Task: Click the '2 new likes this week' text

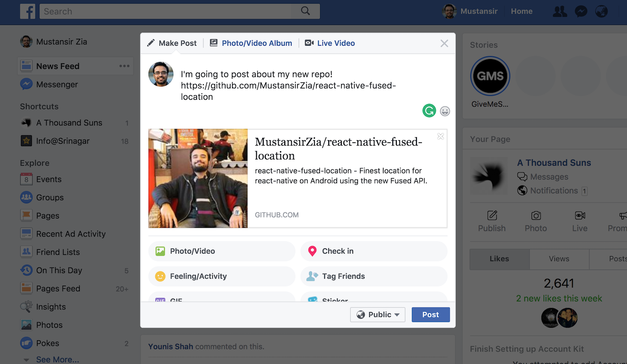Action: click(559, 299)
